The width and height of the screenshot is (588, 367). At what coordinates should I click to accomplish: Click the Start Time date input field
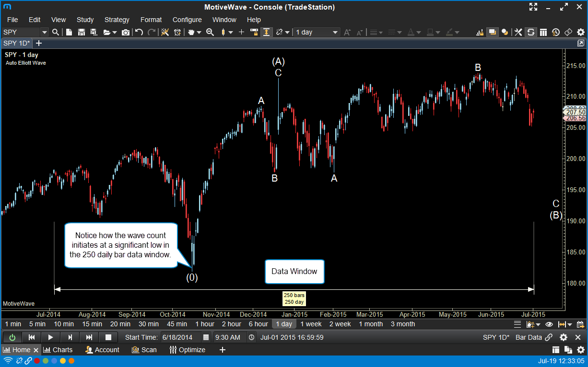(180, 337)
